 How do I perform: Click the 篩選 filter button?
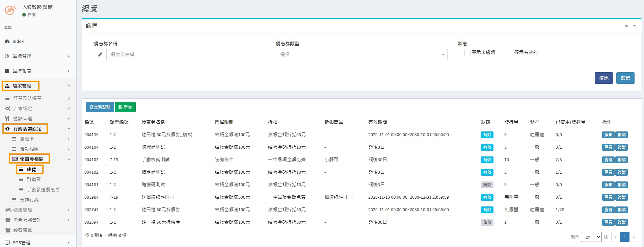coord(625,78)
